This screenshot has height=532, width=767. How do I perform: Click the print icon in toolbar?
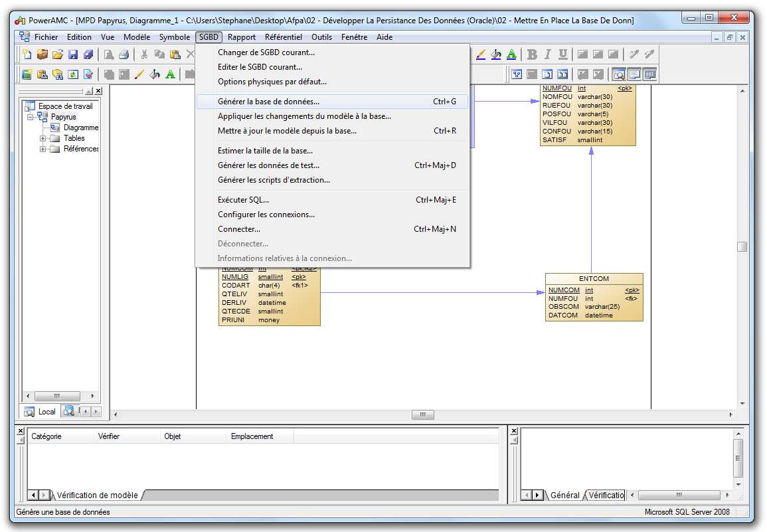click(x=124, y=54)
